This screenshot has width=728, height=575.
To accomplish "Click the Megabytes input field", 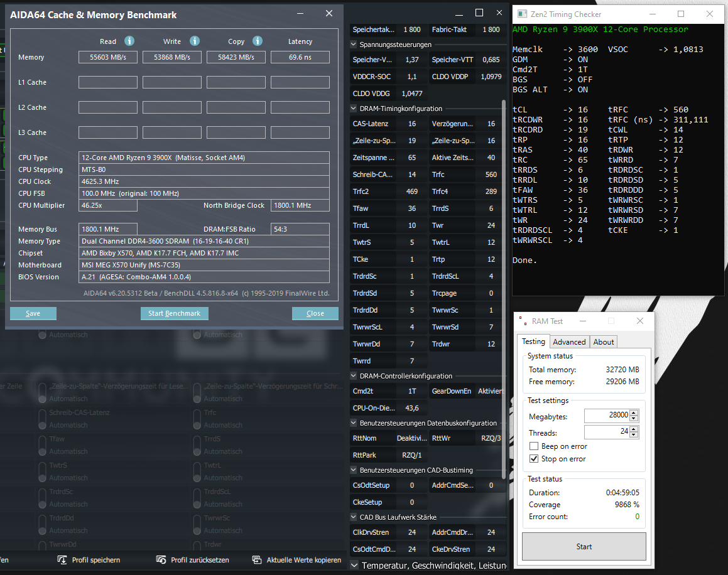I will (607, 416).
